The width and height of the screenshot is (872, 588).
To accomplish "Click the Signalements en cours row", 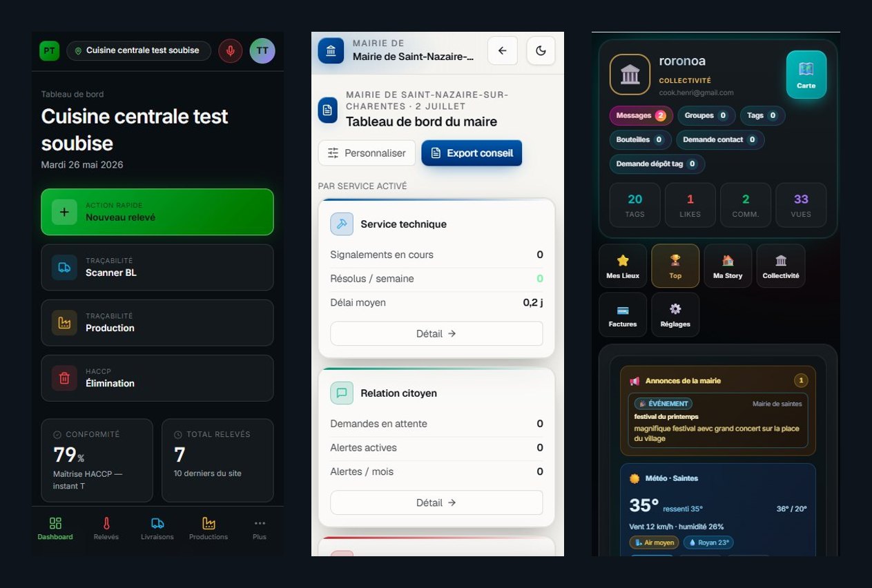I will pyautogui.click(x=436, y=255).
